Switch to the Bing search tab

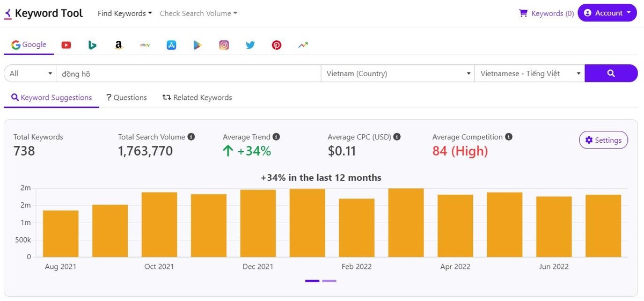click(92, 45)
